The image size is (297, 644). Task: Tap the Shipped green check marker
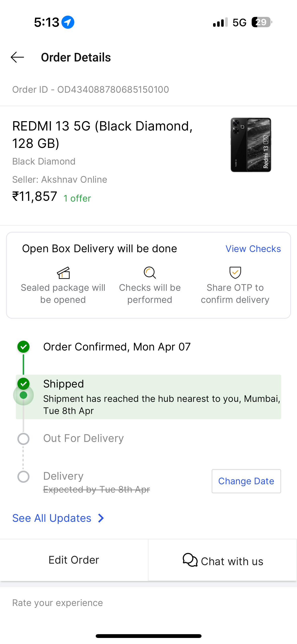pyautogui.click(x=23, y=383)
